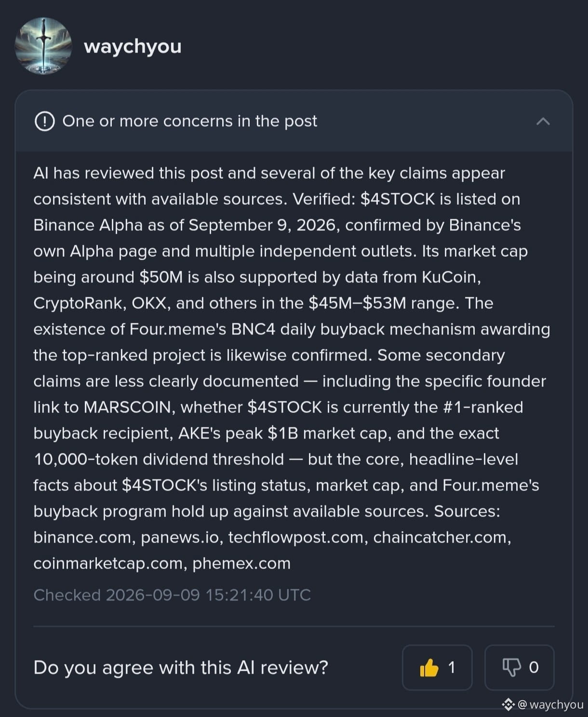The image size is (588, 717).
Task: Click the panews.io source
Action: coord(180,537)
